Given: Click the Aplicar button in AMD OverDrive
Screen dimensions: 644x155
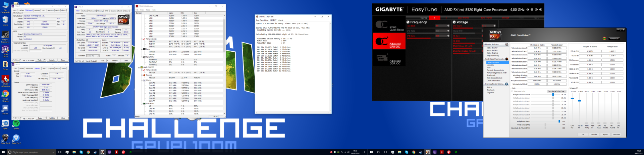Looking at the screenshot, I should (605, 135).
